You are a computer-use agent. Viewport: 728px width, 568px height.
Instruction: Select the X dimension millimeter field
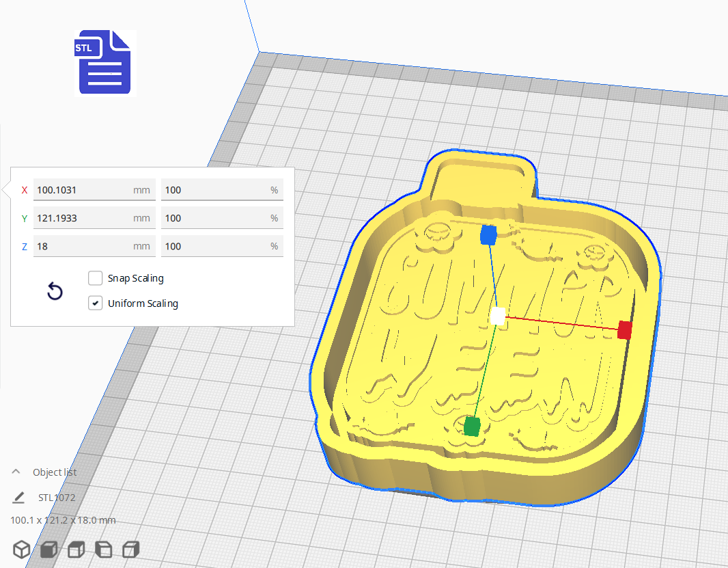point(94,189)
